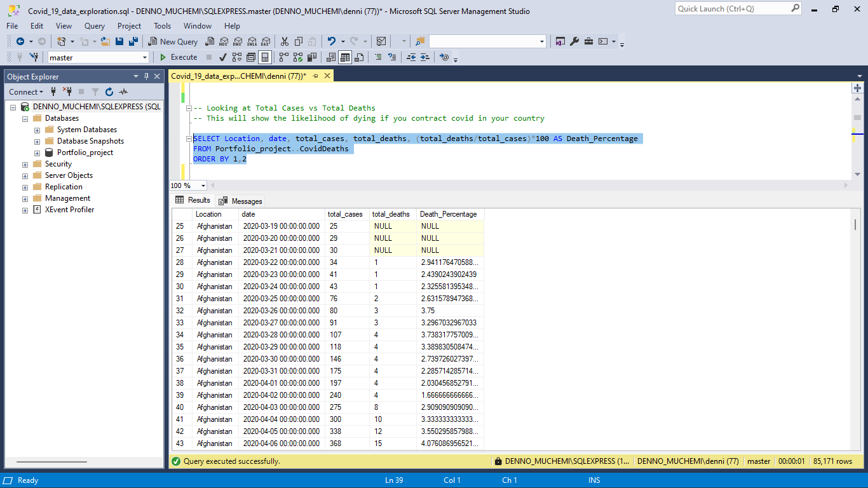
Task: Toggle Include Client Statistics
Action: pos(312,57)
